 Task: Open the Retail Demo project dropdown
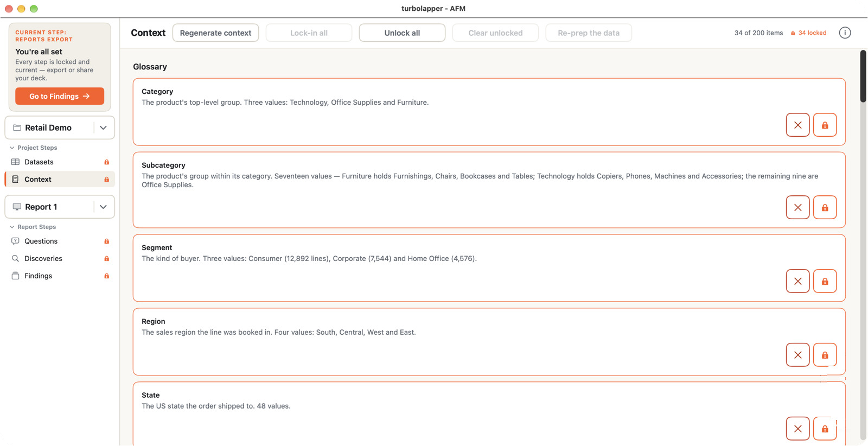tap(103, 128)
